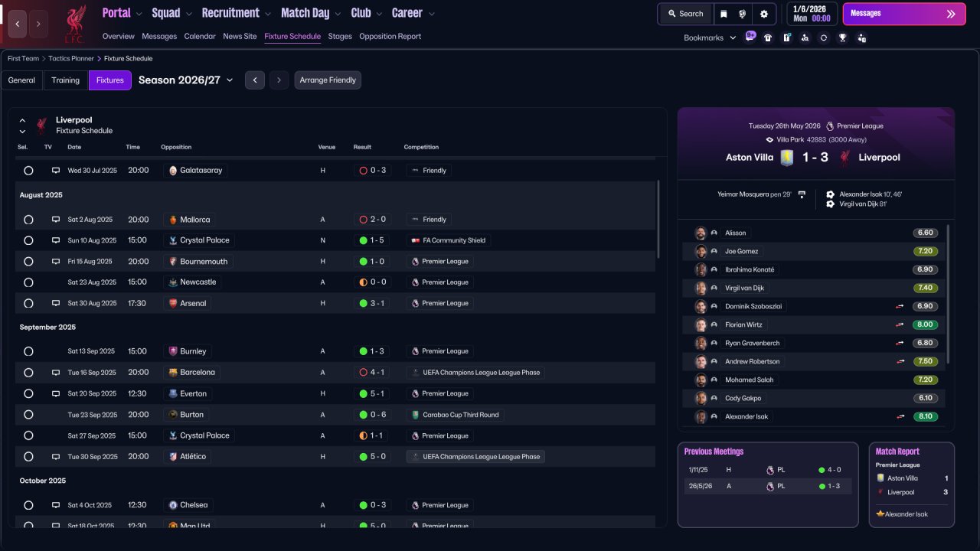Open the Stages tab

[x=340, y=37]
